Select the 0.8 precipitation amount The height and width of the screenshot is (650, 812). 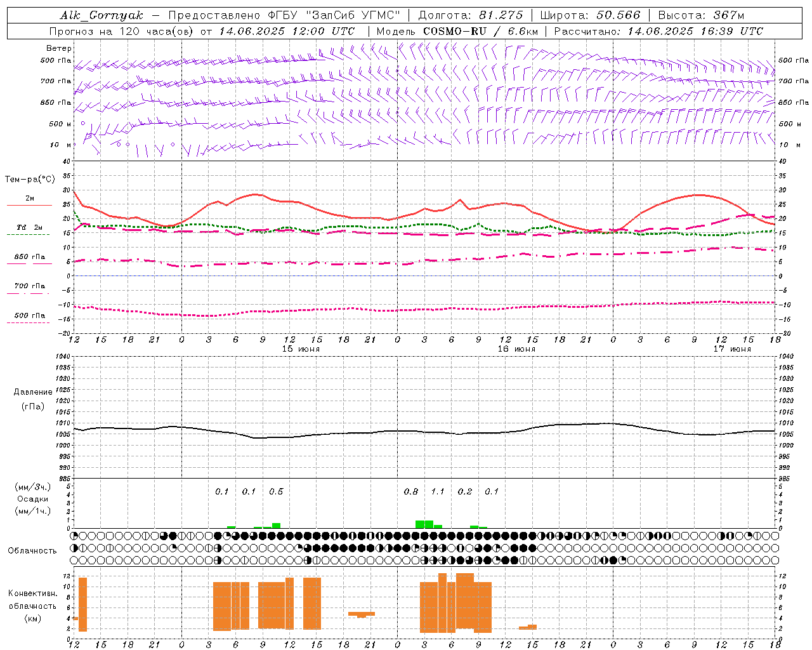[x=411, y=492]
